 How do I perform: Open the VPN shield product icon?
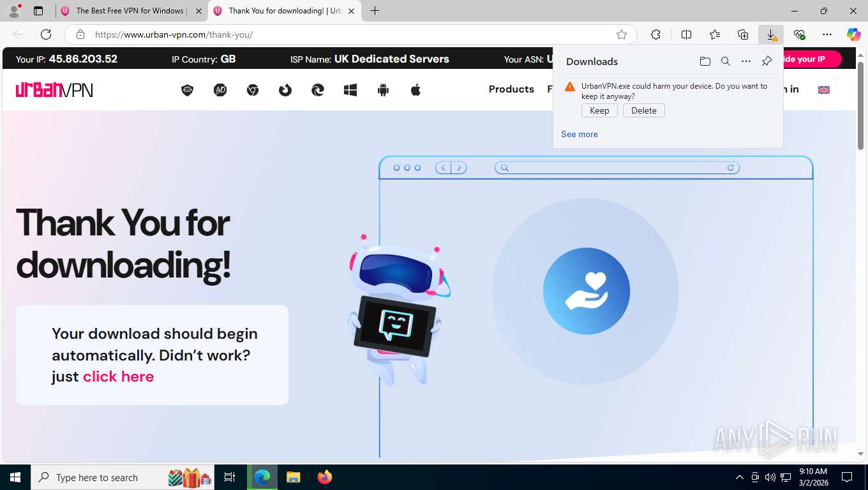[x=188, y=90]
